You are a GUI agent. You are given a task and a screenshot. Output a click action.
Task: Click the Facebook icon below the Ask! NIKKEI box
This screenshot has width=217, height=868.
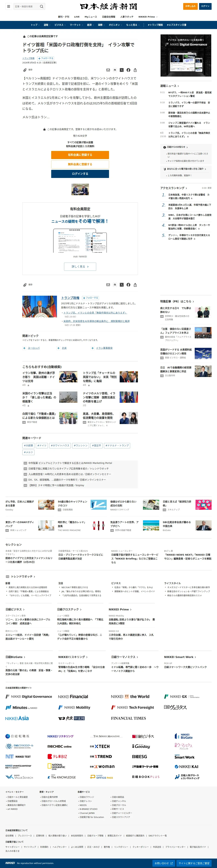128,285
